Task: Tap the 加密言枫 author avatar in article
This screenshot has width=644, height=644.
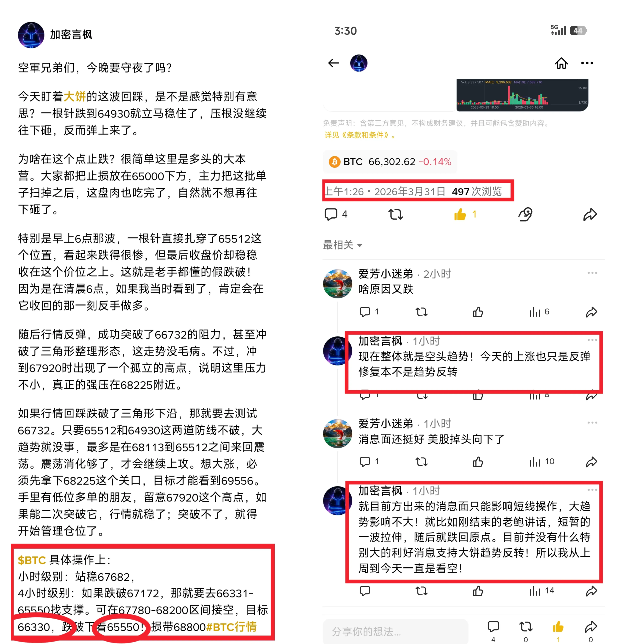Action: (x=31, y=35)
